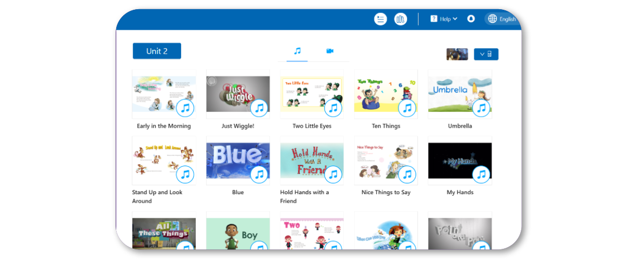The width and height of the screenshot is (644, 265).
Task: Click the small photo thumbnail beside the player dropdown
Action: (x=457, y=54)
